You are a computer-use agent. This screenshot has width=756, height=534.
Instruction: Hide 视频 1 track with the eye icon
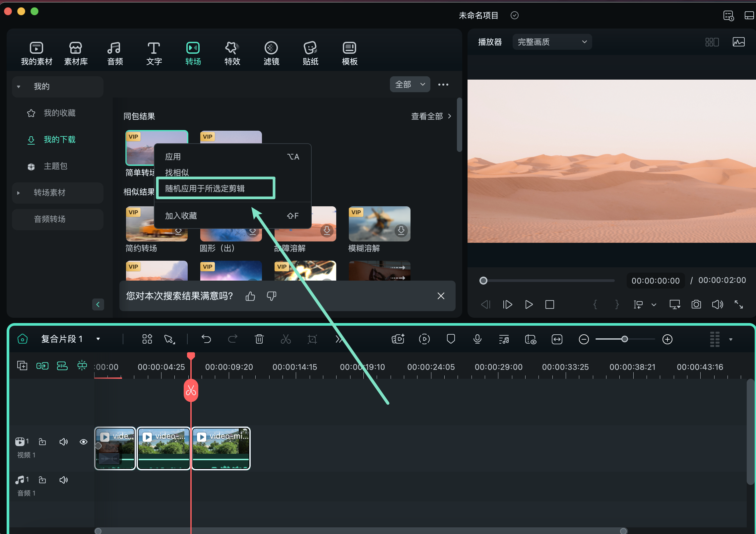pyautogui.click(x=84, y=442)
